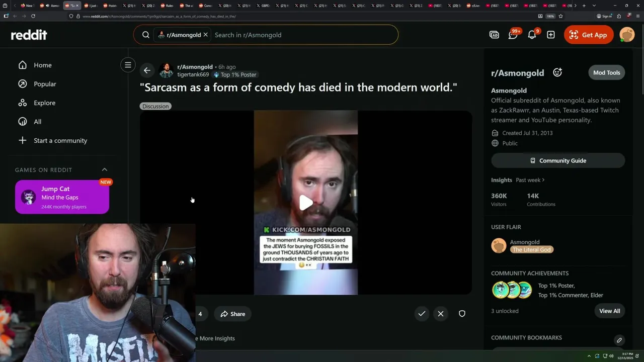Viewport: 644px width, 362px height.
Task: Click the browser back arrow
Action: (x=15, y=16)
